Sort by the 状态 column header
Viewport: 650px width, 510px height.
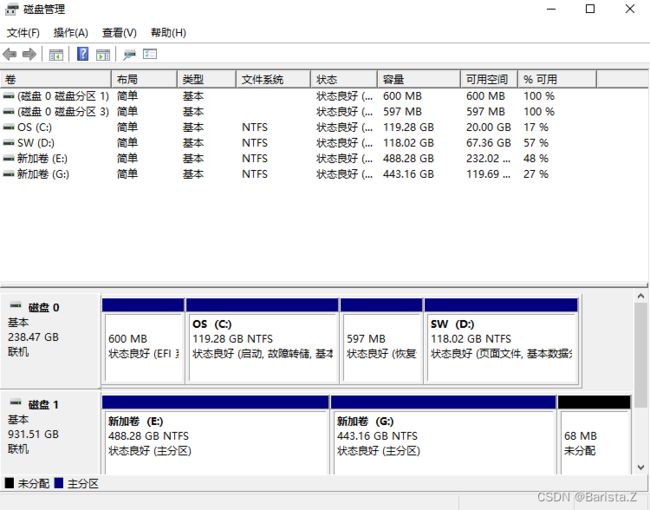click(344, 79)
